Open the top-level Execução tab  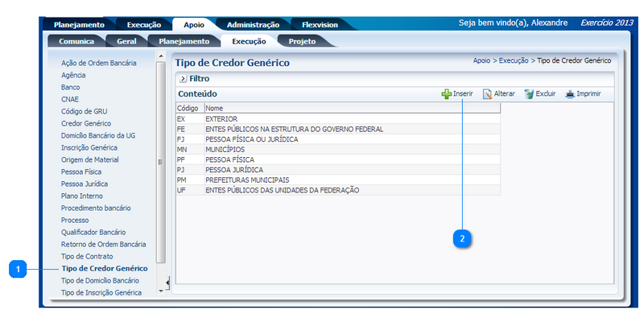coord(144,25)
